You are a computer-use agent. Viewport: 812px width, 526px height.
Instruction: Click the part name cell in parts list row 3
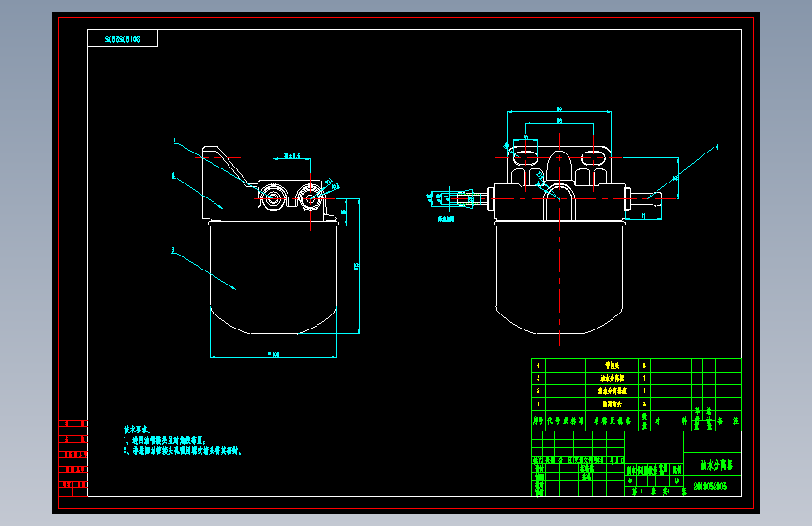pyautogui.click(x=613, y=378)
